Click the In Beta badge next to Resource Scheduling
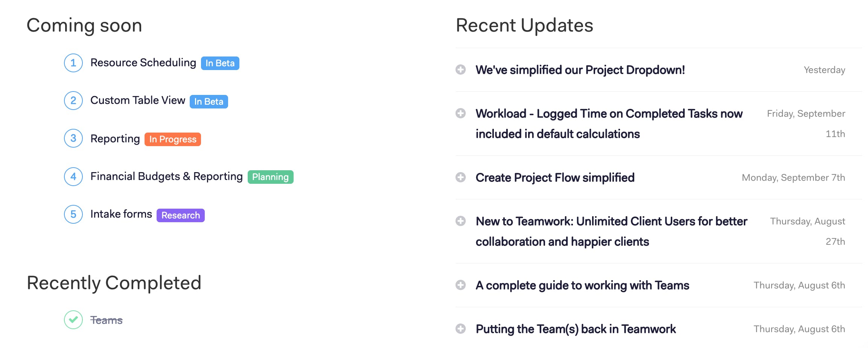The image size is (868, 348). tap(220, 63)
